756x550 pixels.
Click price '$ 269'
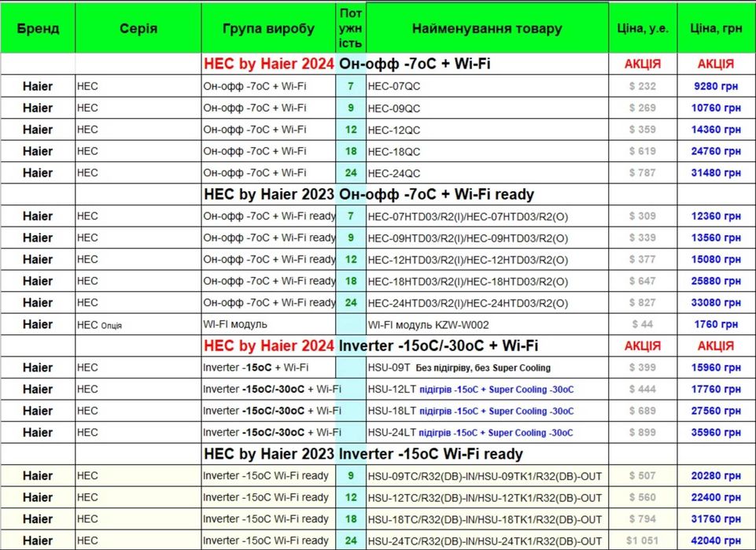643,108
